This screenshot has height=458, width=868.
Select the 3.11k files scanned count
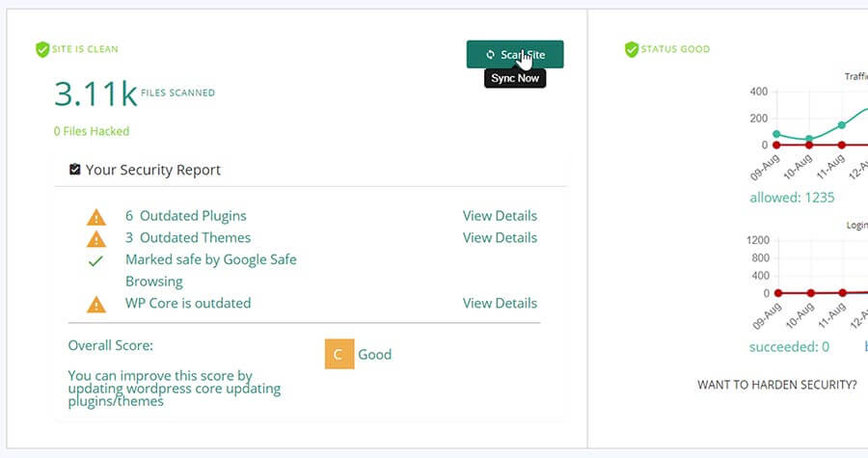pos(95,94)
